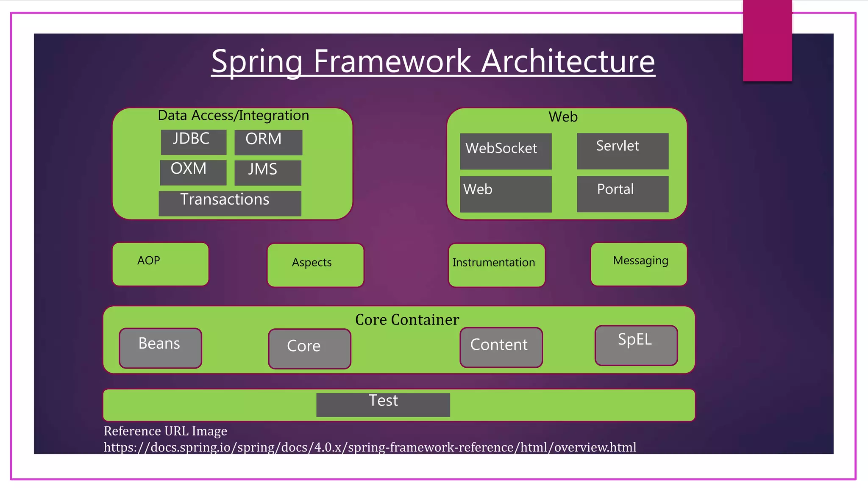
Task: Click the Spring Framework Architecture title
Action: coord(433,61)
